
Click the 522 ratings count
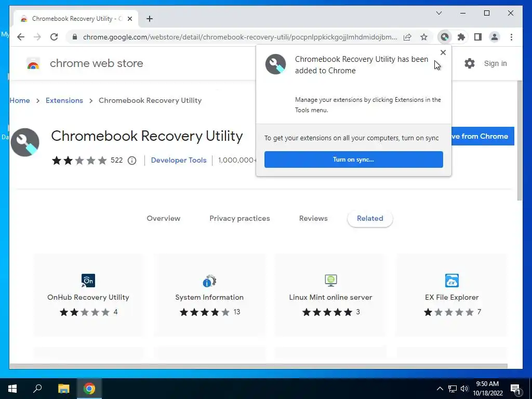[x=116, y=160]
